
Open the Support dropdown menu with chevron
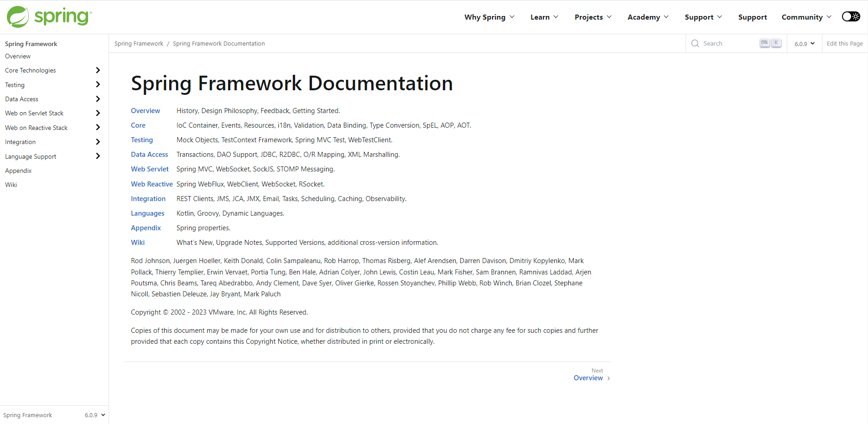pyautogui.click(x=703, y=17)
